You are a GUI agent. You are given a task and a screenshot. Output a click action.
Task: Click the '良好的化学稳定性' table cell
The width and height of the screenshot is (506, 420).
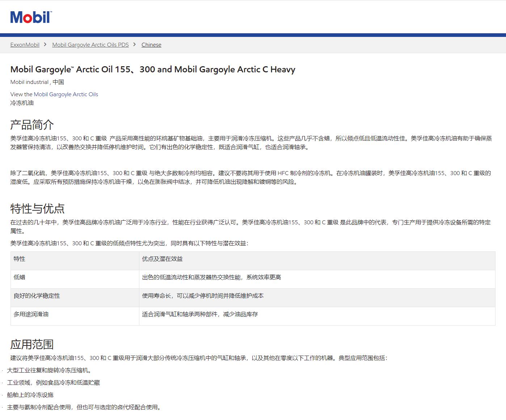point(75,298)
